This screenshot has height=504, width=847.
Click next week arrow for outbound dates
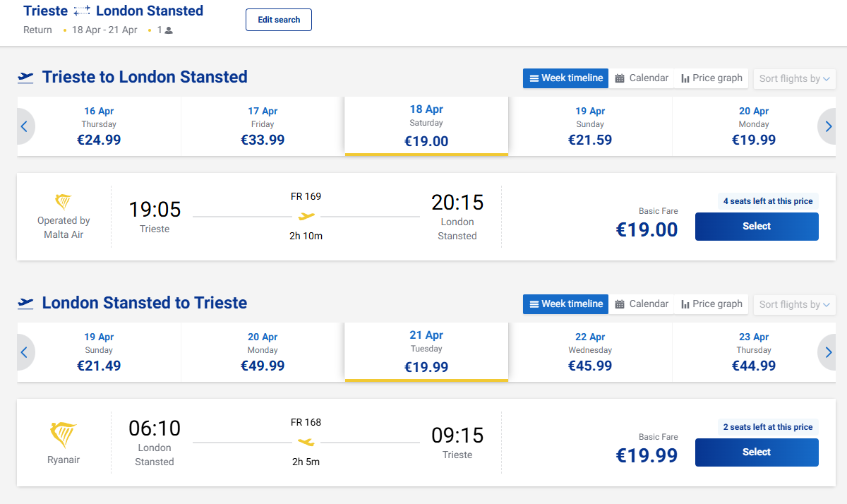point(829,126)
